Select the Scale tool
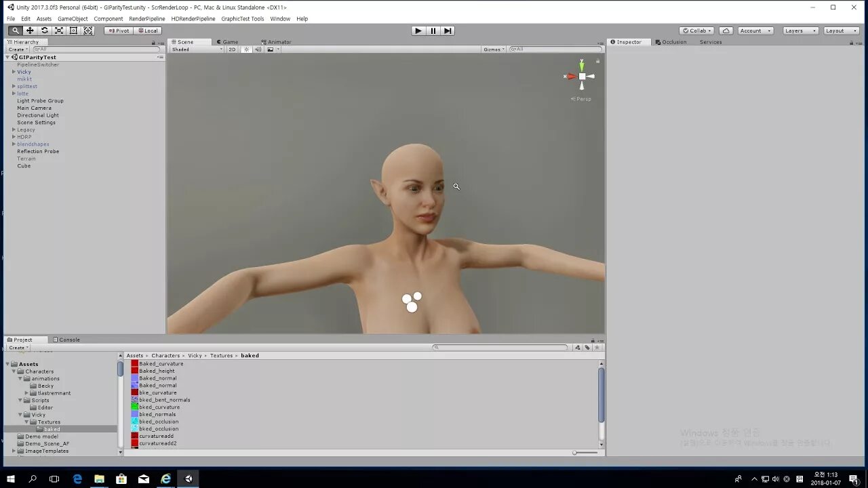 59,30
